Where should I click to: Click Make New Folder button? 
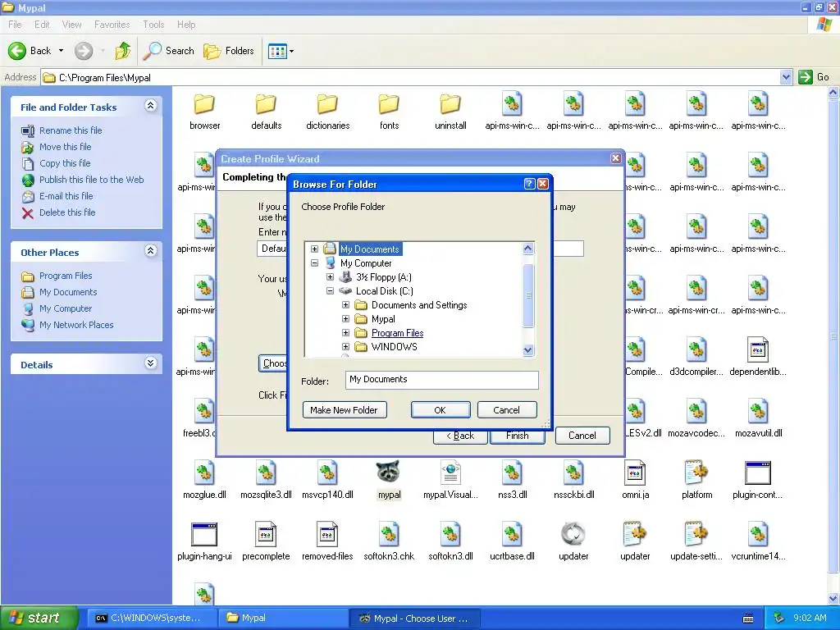click(x=345, y=410)
